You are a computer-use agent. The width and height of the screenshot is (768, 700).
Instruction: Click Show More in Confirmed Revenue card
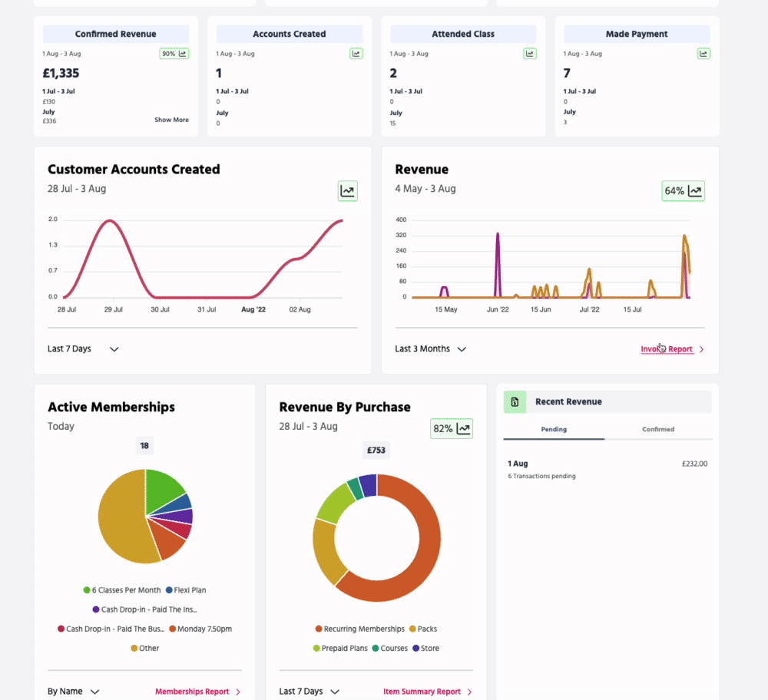(x=171, y=120)
